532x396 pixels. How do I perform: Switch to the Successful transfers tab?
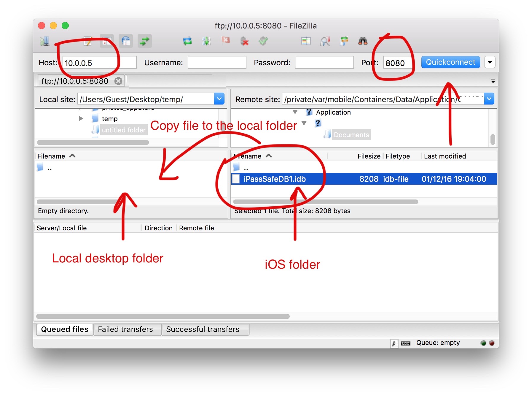pyautogui.click(x=205, y=330)
